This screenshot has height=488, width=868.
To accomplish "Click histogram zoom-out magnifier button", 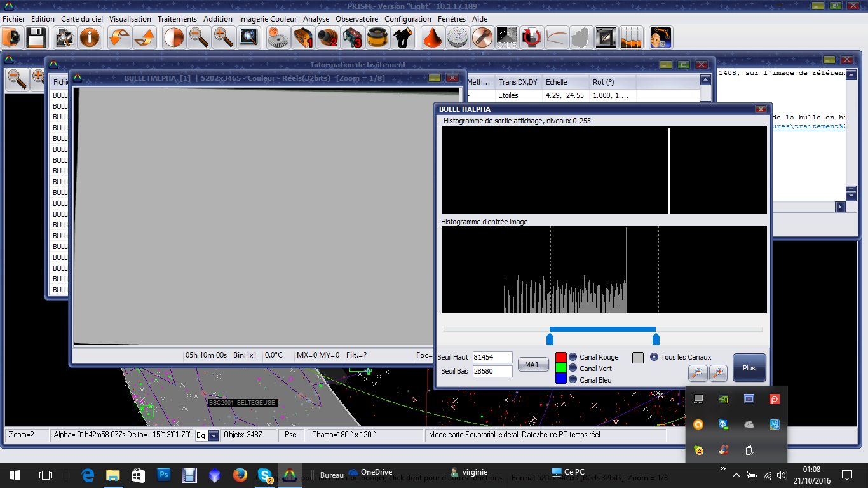I will coord(698,373).
